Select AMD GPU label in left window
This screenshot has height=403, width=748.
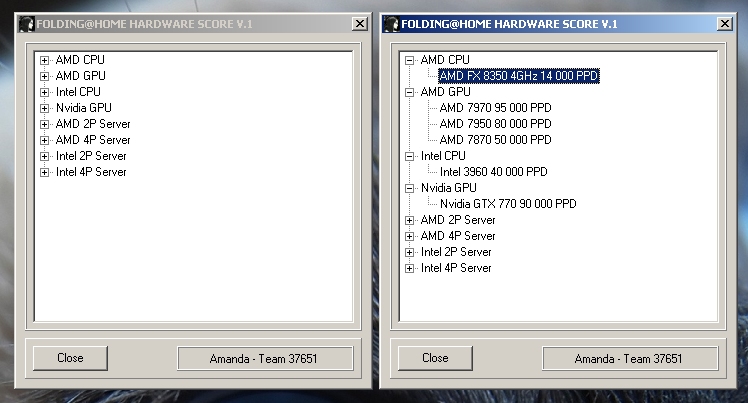(x=81, y=76)
